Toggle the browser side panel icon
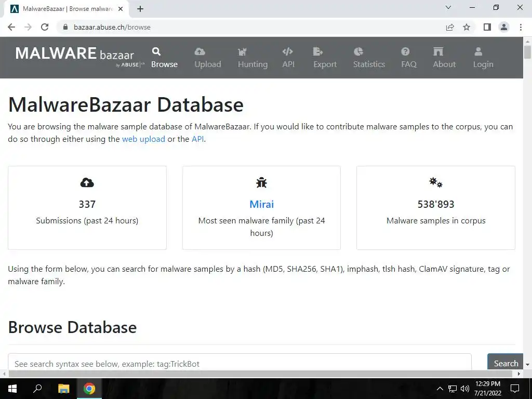Image resolution: width=532 pixels, height=399 pixels. coord(487,27)
